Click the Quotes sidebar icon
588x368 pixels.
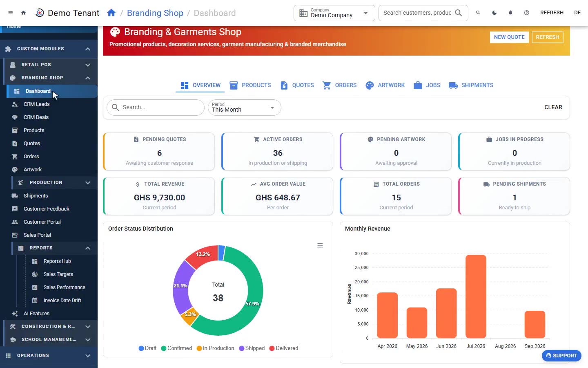[x=15, y=144]
